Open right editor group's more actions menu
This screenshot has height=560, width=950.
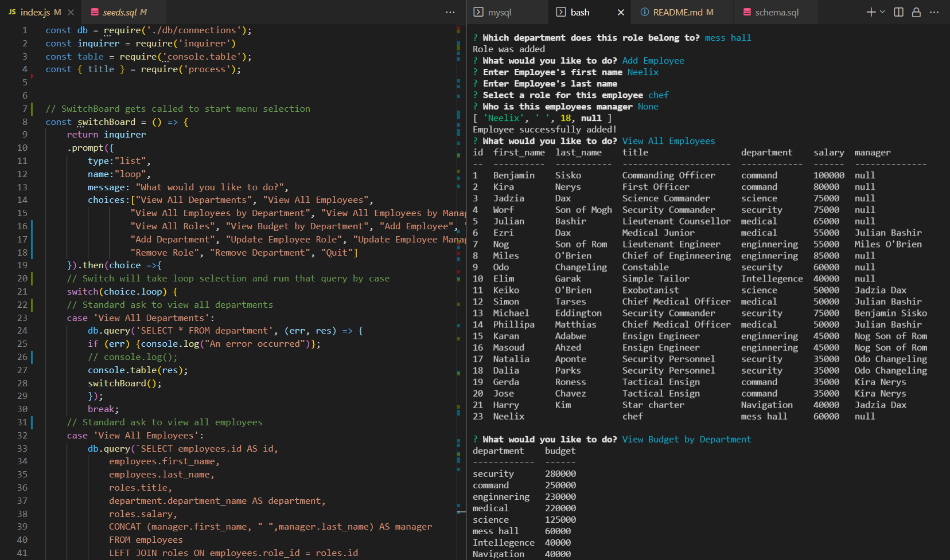935,12
